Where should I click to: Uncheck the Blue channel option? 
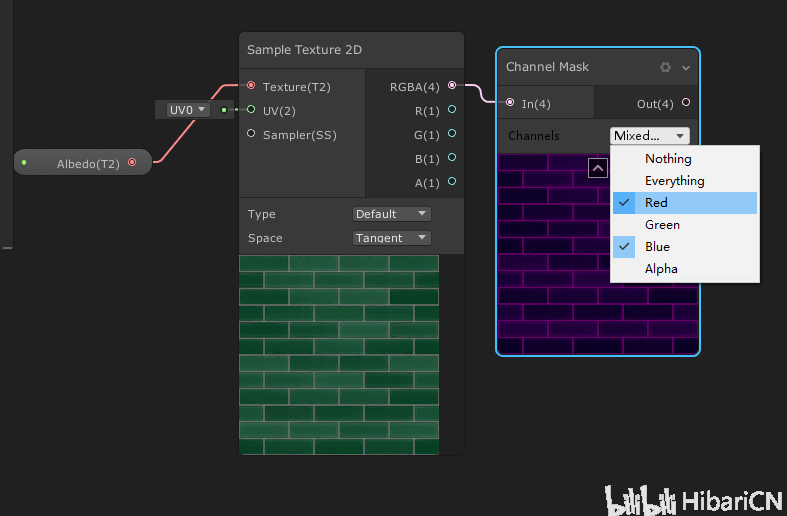[685, 247]
